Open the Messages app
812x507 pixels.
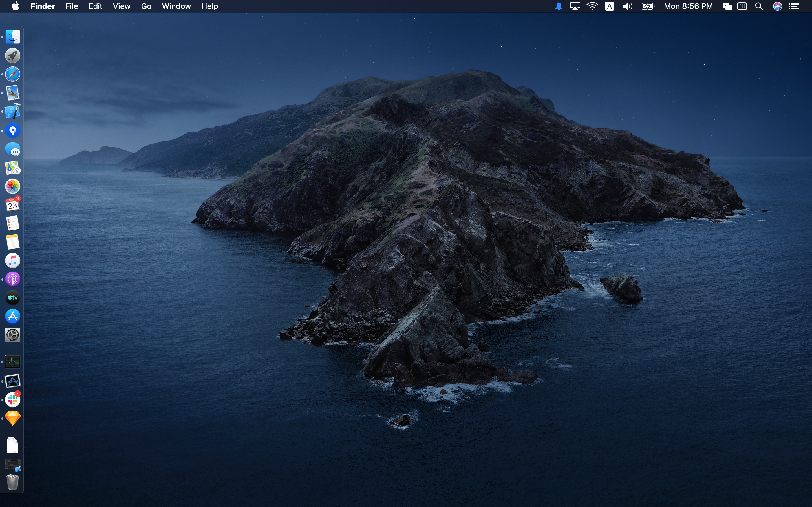(x=13, y=150)
